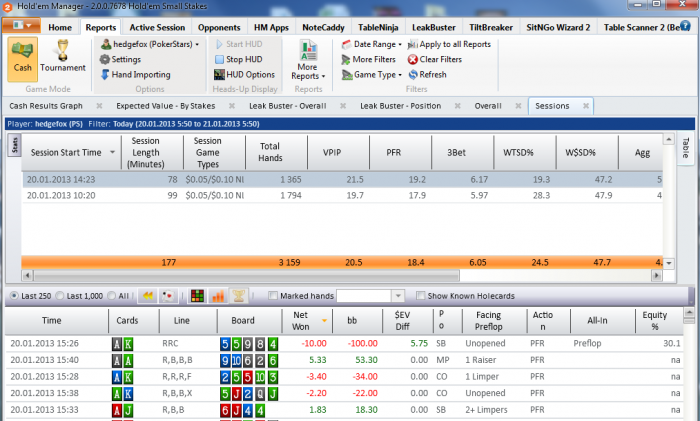Close Leak Buster - Overall tab
Viewport: 700px width, 421px height.
pyautogui.click(x=343, y=106)
